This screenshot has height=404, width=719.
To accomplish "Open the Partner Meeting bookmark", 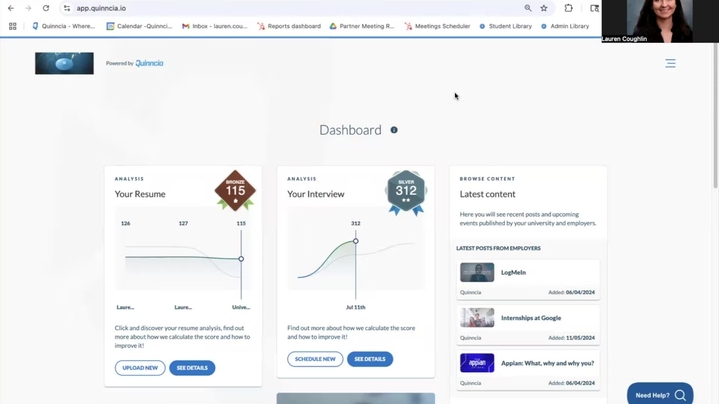I will (362, 26).
